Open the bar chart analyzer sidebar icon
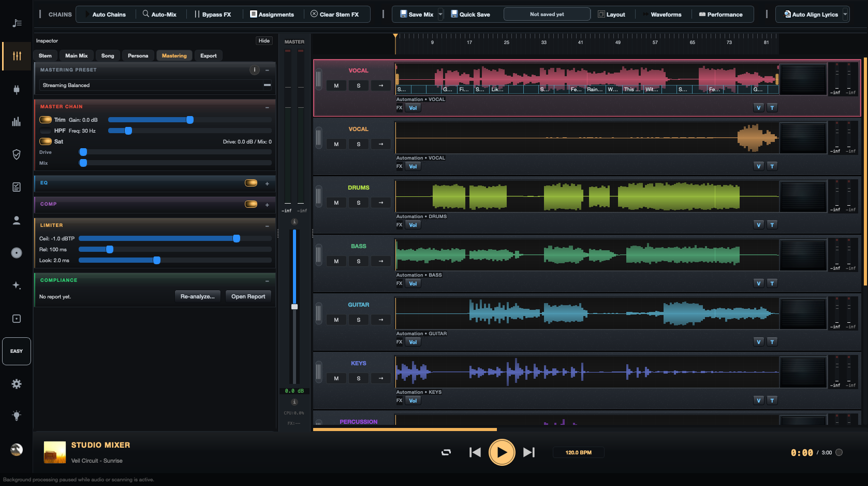 click(x=17, y=122)
